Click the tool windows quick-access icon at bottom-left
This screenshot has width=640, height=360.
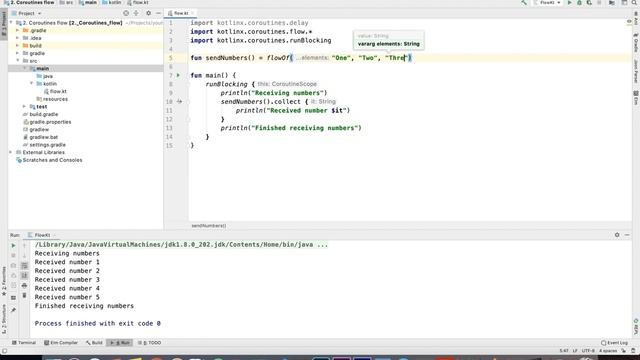point(4,351)
